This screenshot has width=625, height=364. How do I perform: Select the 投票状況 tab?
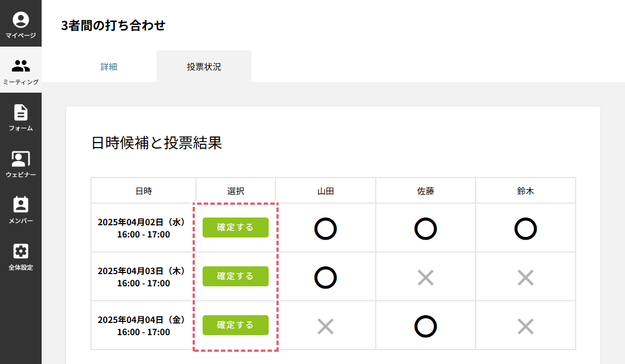204,67
